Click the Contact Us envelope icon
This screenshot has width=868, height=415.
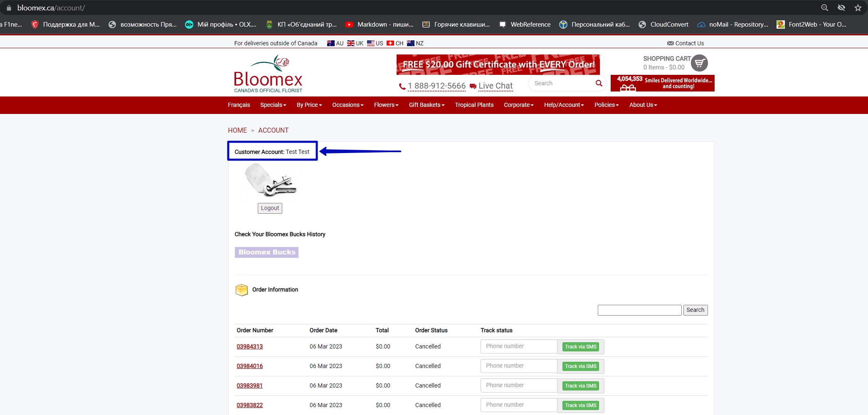(x=671, y=43)
